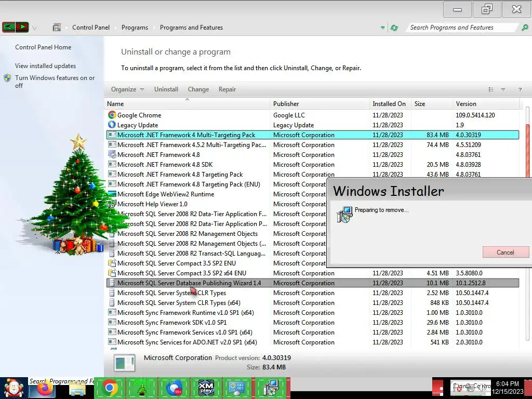Select Microsoft Help Viewer 1.0
532x399 pixels.
(x=216, y=204)
